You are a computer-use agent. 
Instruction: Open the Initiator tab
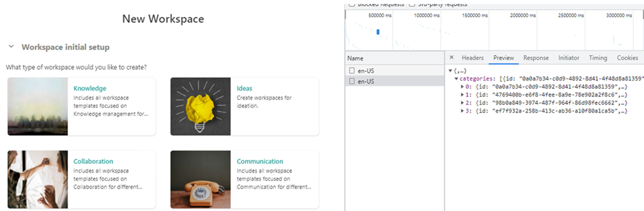pos(569,58)
